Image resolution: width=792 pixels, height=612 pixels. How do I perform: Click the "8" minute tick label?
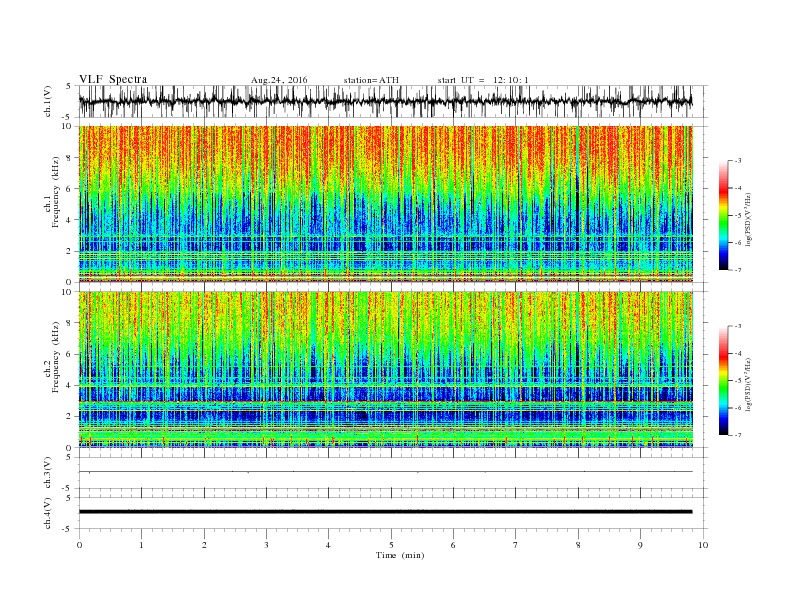(578, 545)
